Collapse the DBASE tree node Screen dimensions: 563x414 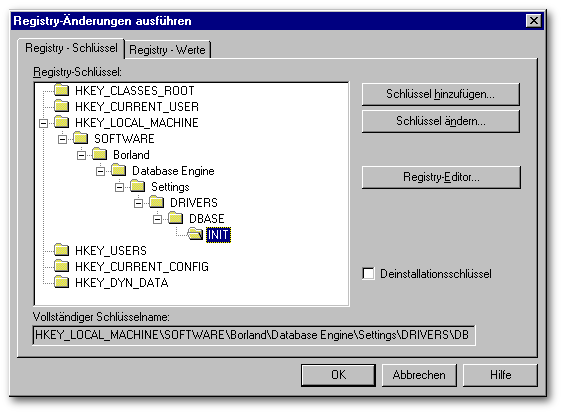(158, 219)
